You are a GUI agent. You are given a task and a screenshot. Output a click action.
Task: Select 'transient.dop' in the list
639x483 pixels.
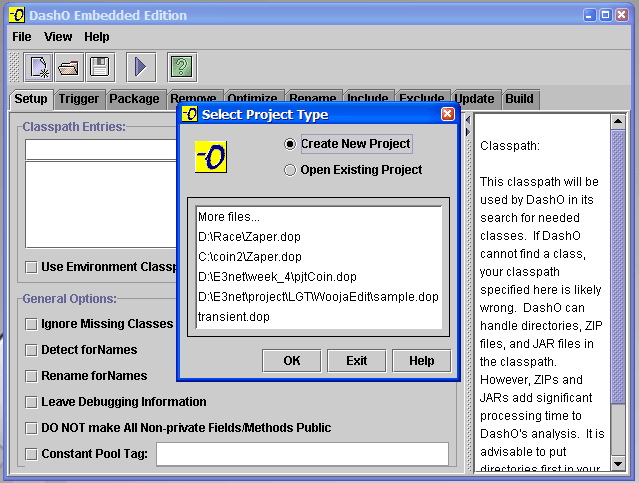(x=319, y=317)
